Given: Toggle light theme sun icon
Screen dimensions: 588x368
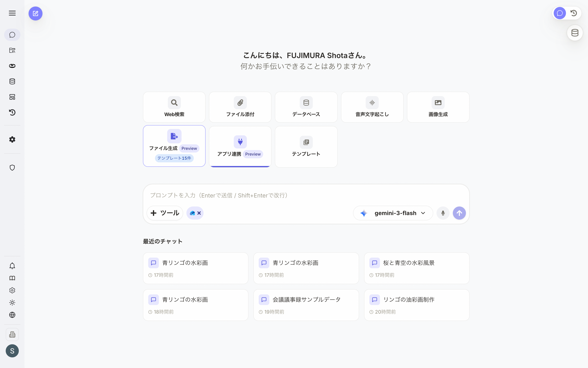Looking at the screenshot, I should click(x=12, y=303).
